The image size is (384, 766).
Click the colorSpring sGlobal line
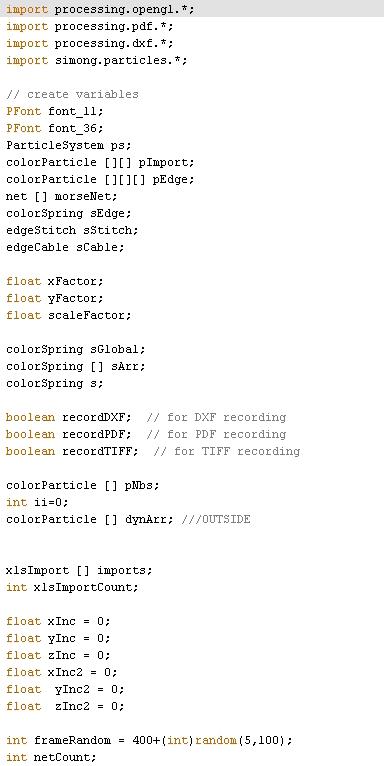(x=76, y=349)
